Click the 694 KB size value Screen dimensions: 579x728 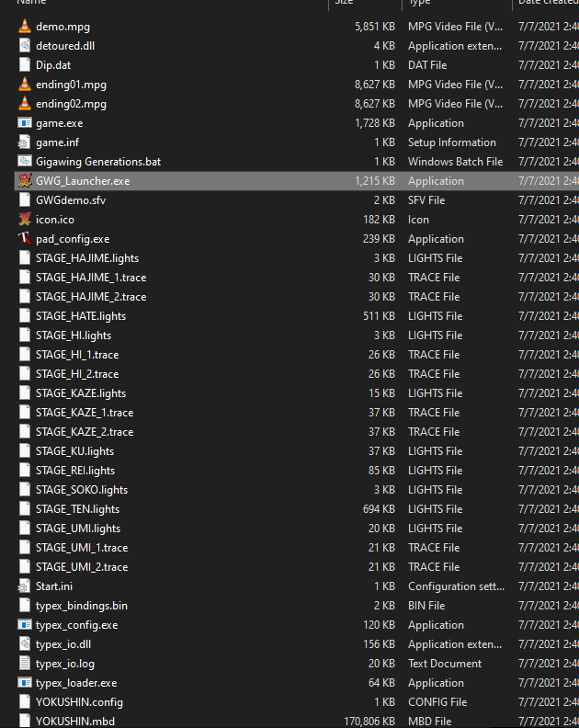click(379, 509)
